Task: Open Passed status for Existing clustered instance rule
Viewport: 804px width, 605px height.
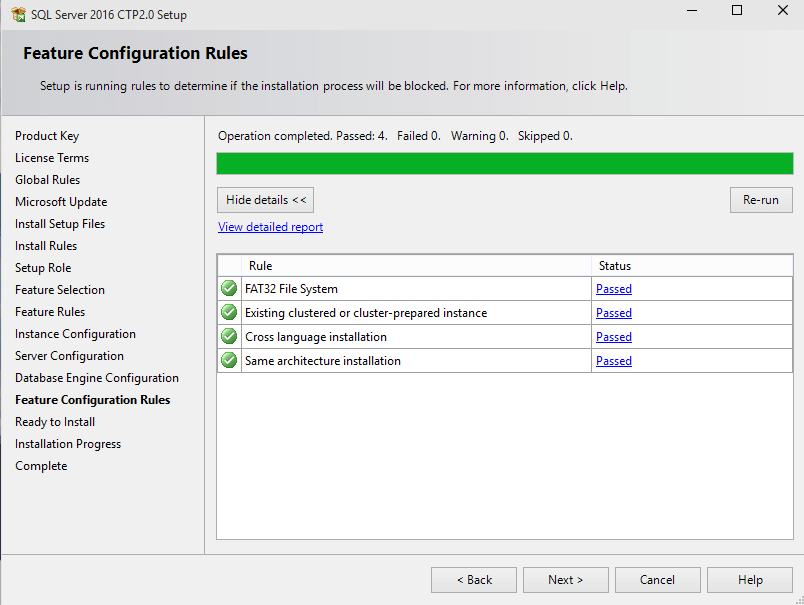Action: (614, 313)
